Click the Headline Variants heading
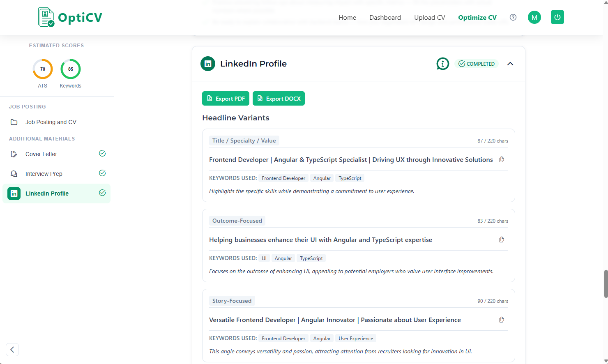608x364 pixels. (236, 118)
